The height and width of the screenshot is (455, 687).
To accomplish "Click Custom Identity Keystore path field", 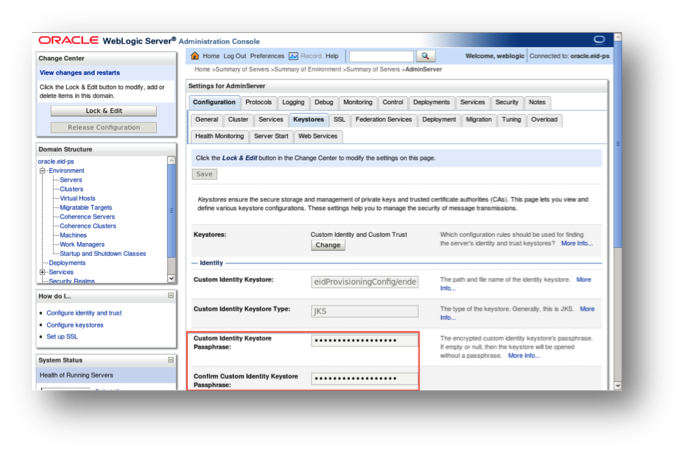I will [x=365, y=282].
